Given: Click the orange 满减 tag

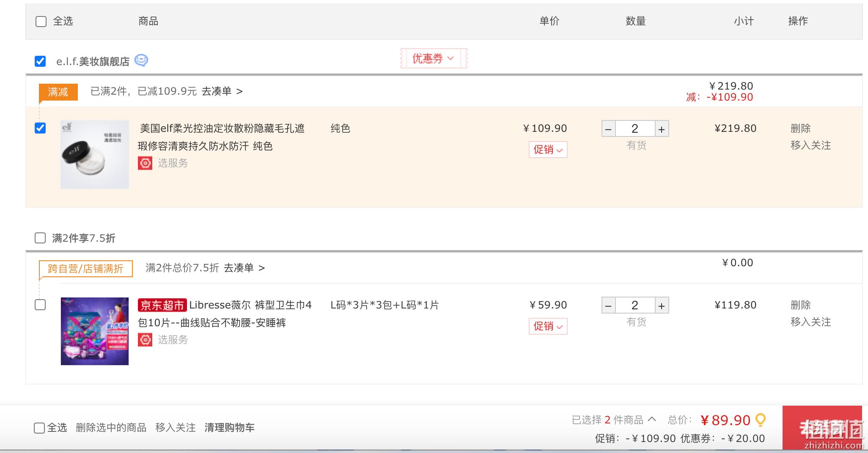Looking at the screenshot, I should pyautogui.click(x=58, y=92).
